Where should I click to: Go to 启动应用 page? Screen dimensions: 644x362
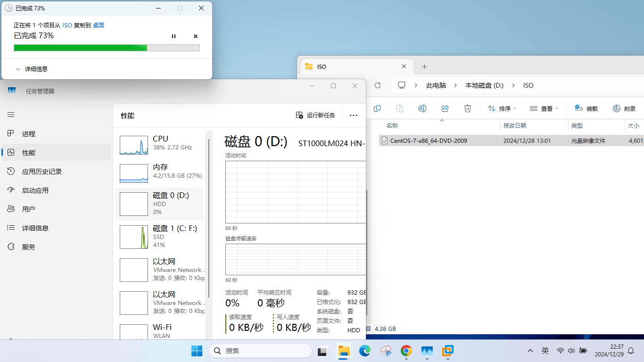pyautogui.click(x=56, y=190)
